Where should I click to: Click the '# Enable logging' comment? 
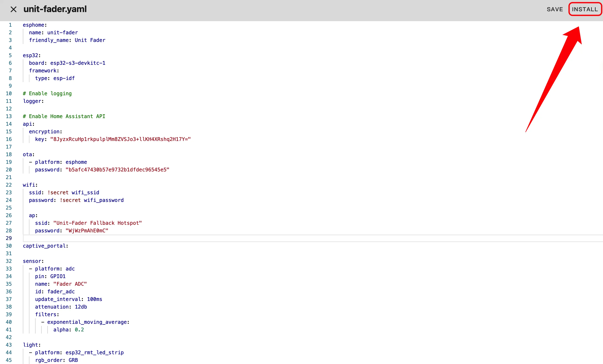coord(47,94)
